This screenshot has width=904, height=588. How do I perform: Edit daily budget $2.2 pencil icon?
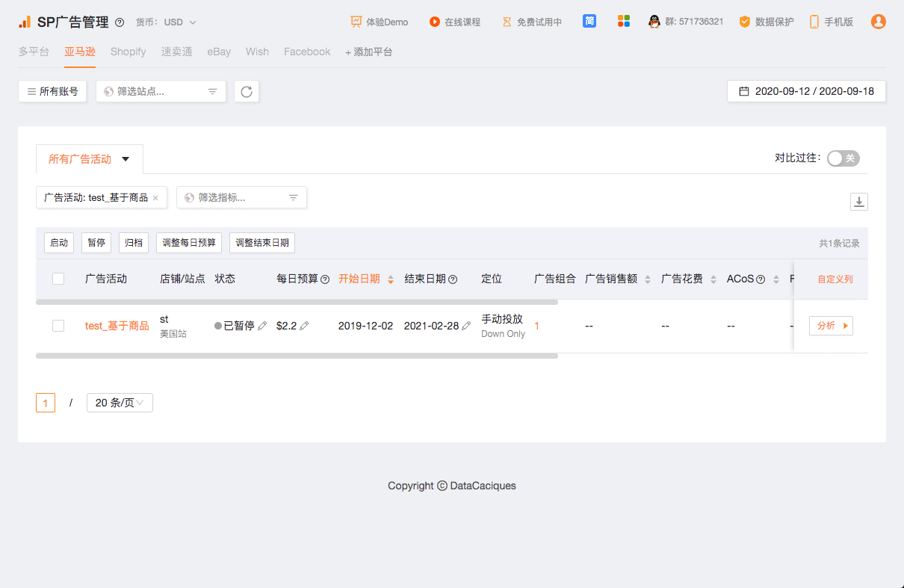click(304, 326)
